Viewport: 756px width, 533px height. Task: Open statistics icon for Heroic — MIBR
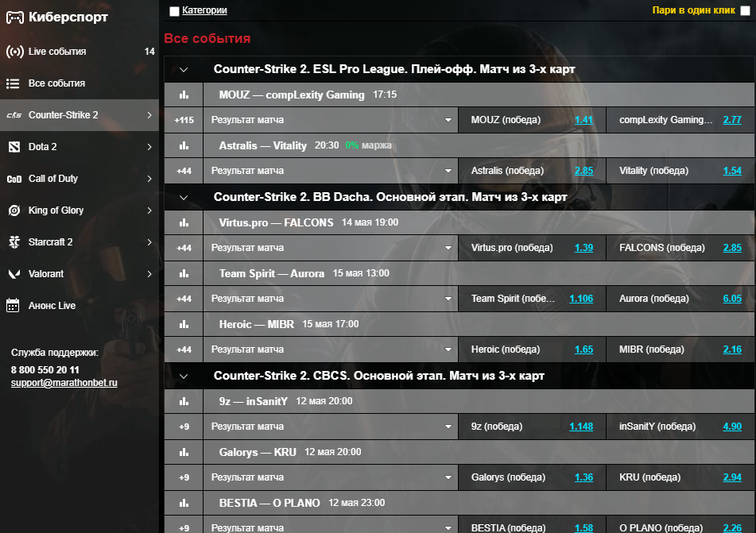[184, 324]
